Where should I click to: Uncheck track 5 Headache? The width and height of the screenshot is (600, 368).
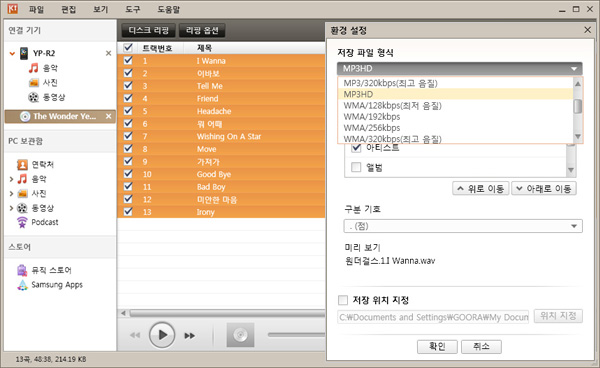(x=128, y=111)
